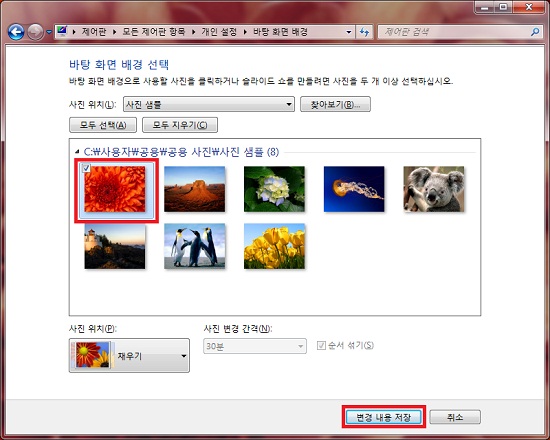
Task: Expand arrow after 개인 설정 breadcrumb
Action: (x=245, y=32)
